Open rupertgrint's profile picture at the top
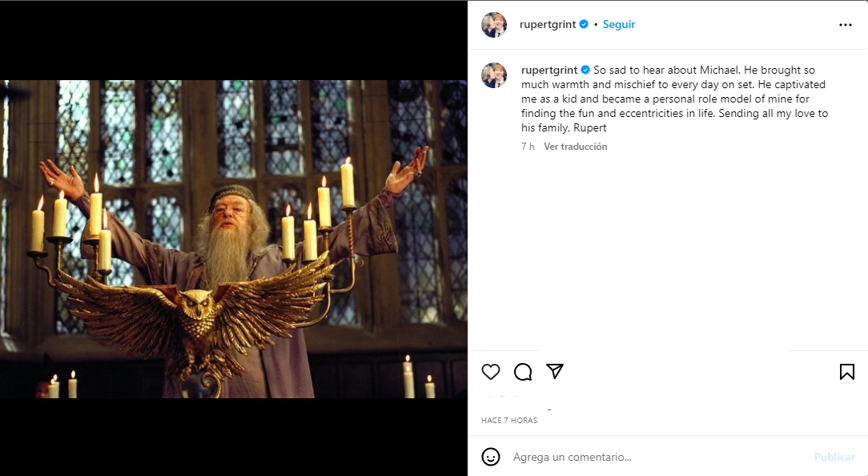The width and height of the screenshot is (868, 476). pos(494,25)
